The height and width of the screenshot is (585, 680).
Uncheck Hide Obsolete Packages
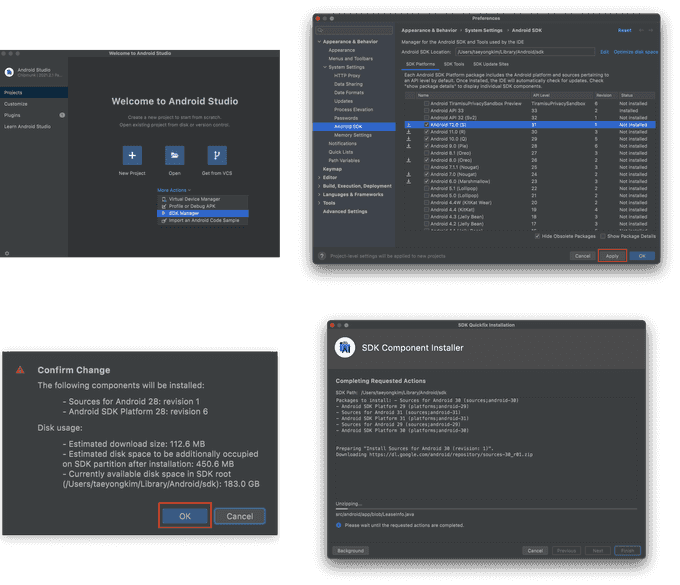537,236
